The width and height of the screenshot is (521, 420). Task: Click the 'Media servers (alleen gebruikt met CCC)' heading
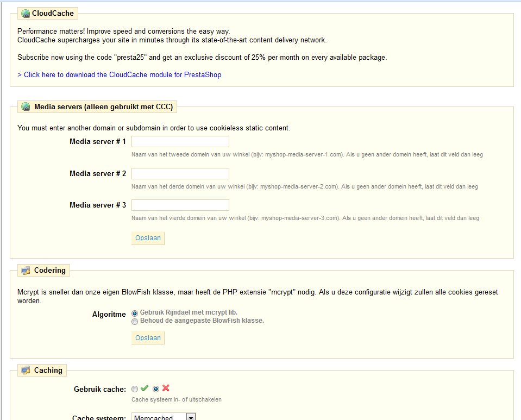(104, 106)
